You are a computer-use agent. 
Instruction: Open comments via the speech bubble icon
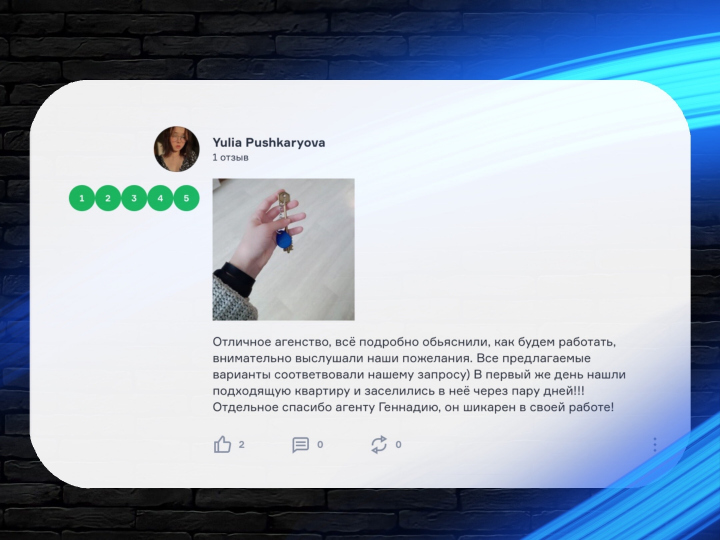coord(300,444)
